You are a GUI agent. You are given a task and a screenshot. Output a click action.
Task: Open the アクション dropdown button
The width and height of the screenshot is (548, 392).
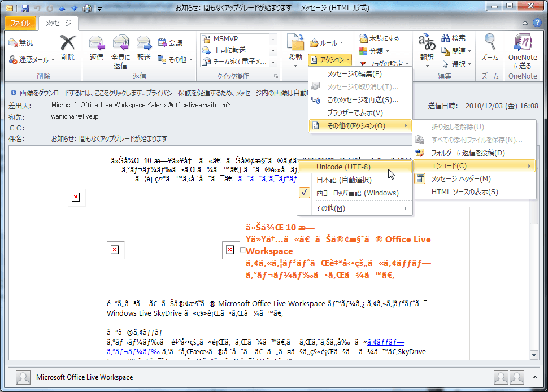330,60
